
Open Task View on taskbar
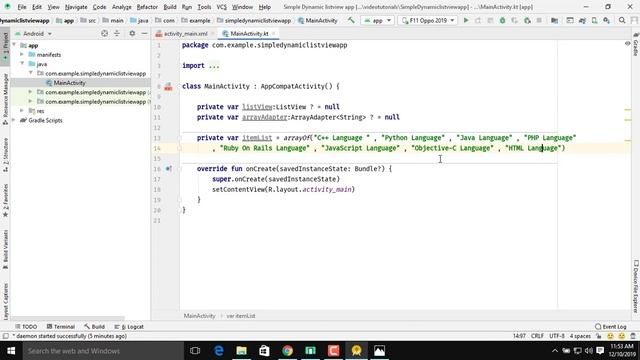pyautogui.click(x=195, y=351)
